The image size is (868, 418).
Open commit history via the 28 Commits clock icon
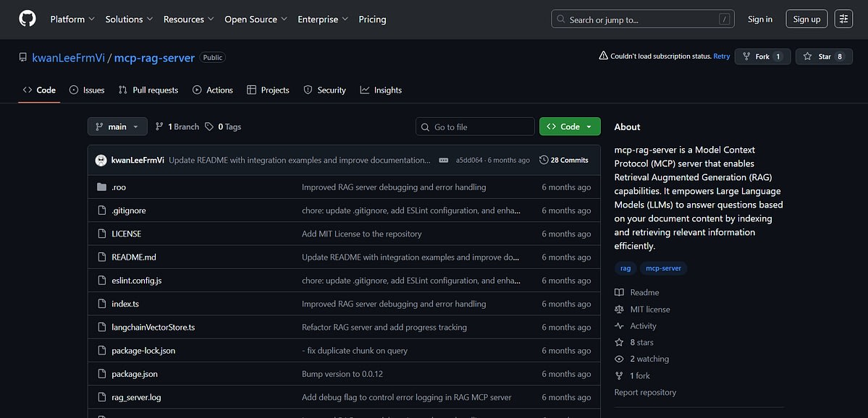[544, 160]
